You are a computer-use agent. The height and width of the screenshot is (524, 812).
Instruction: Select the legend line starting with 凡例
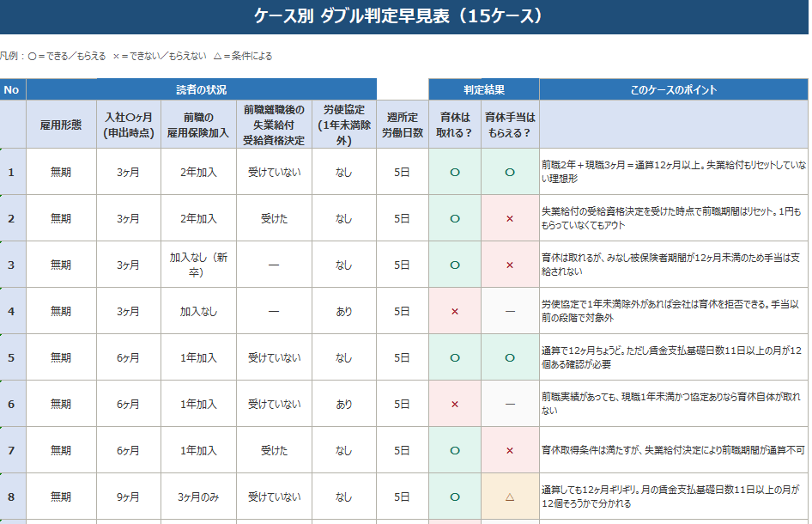(136, 56)
